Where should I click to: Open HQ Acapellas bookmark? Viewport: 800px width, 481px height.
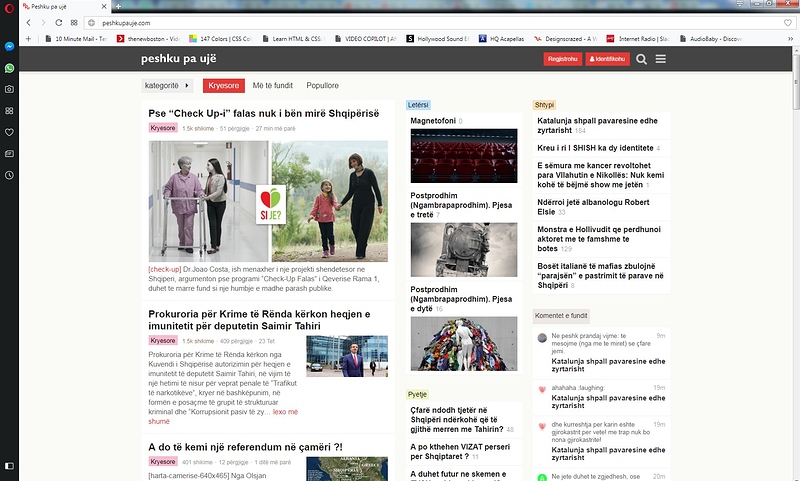501,38
